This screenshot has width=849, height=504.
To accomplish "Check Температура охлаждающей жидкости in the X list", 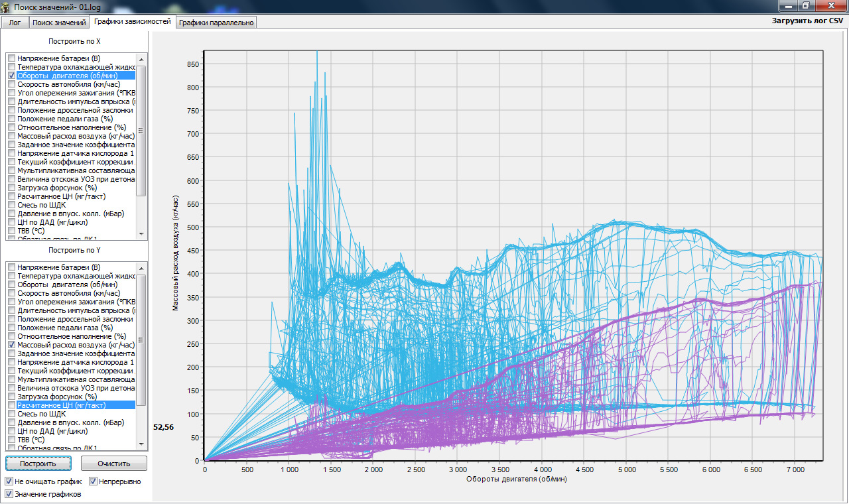I will tap(11, 67).
